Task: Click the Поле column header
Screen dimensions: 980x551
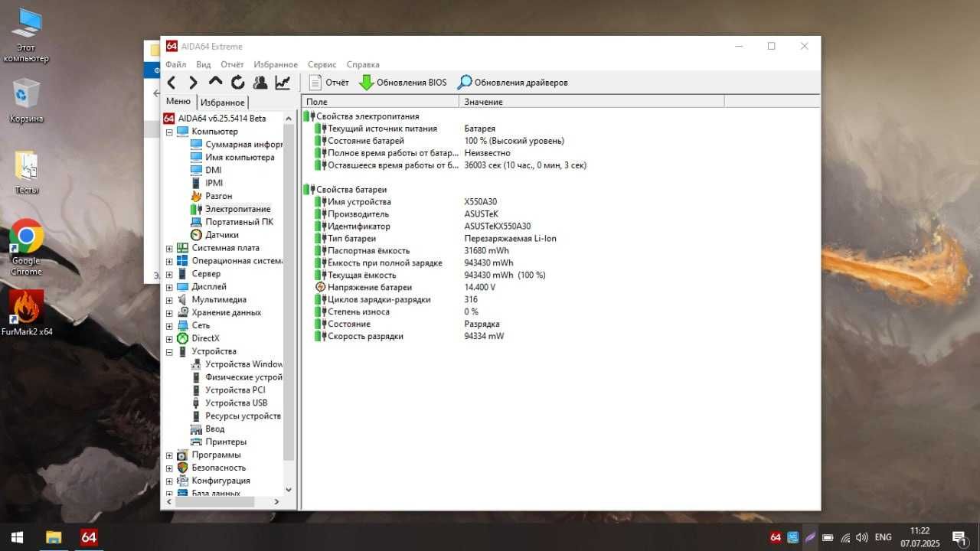Action: click(381, 102)
